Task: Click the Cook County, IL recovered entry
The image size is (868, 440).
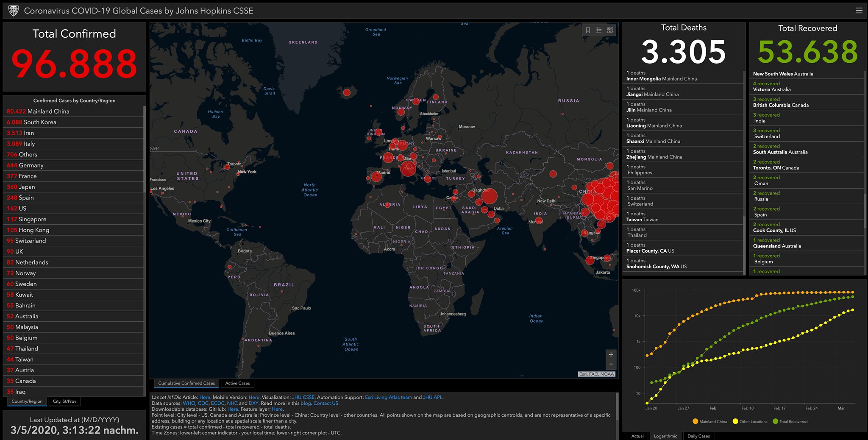Action: tap(807, 228)
